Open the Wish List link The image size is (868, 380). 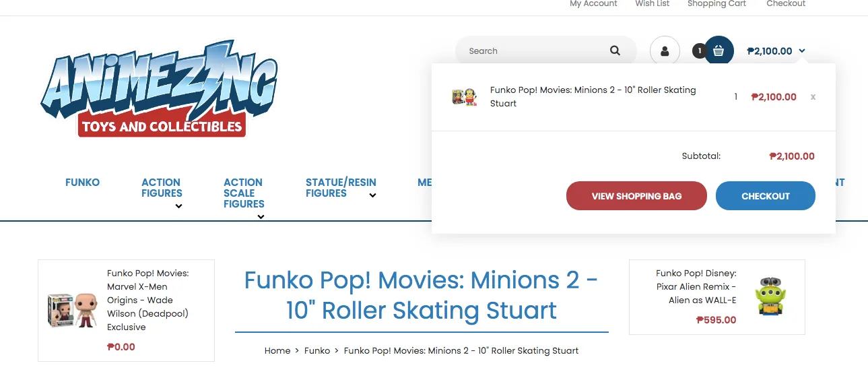[x=653, y=4]
